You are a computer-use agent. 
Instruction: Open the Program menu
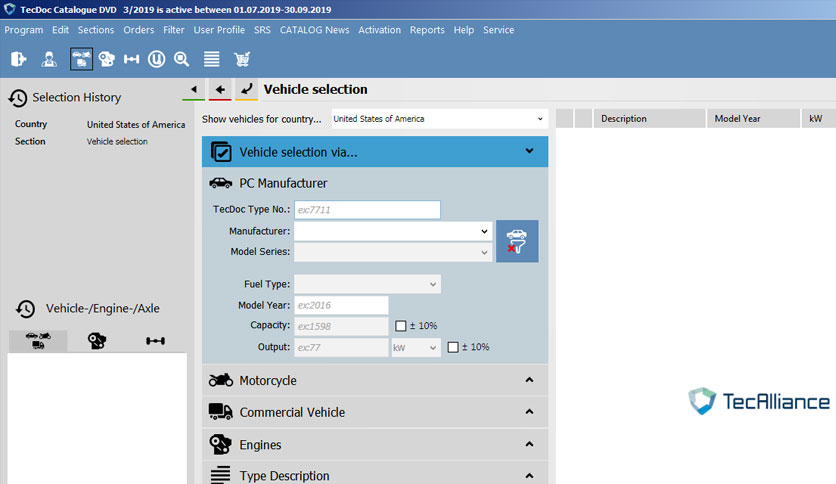23,30
